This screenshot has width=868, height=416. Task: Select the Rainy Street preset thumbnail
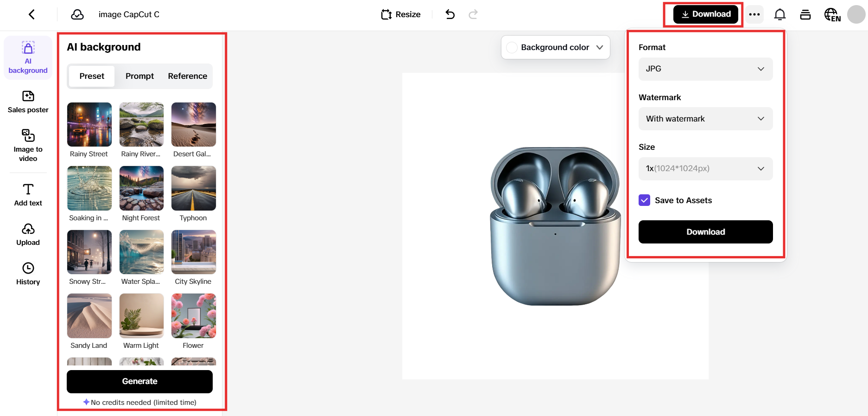89,124
